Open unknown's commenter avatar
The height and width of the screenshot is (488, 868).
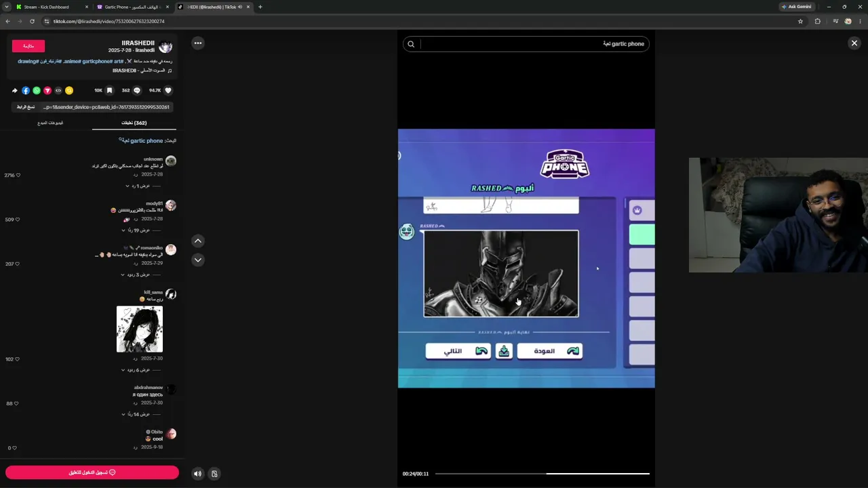[171, 161]
